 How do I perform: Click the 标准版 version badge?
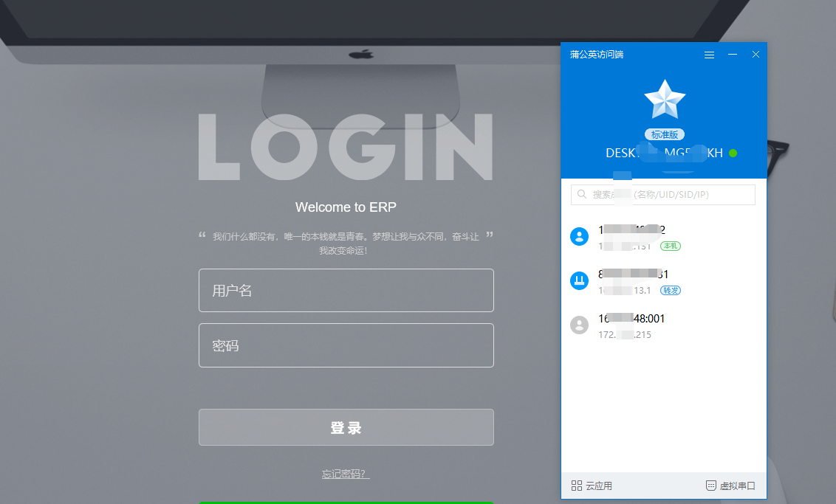coord(664,134)
